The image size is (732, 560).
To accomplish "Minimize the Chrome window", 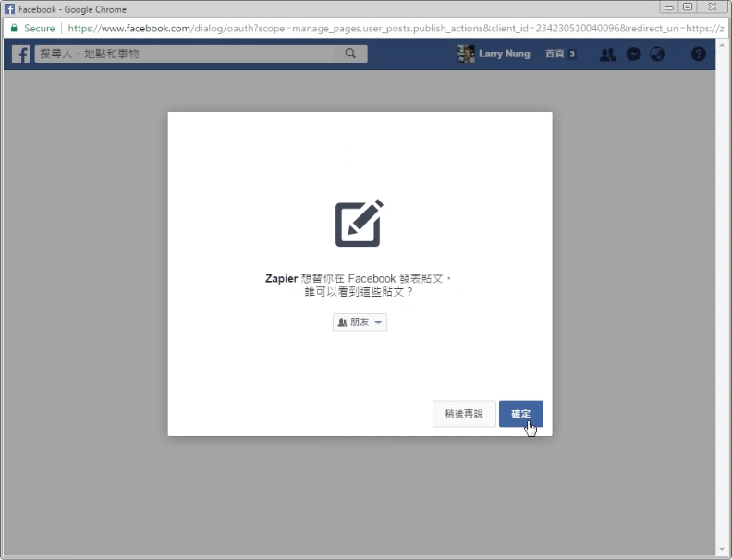I will (x=668, y=7).
